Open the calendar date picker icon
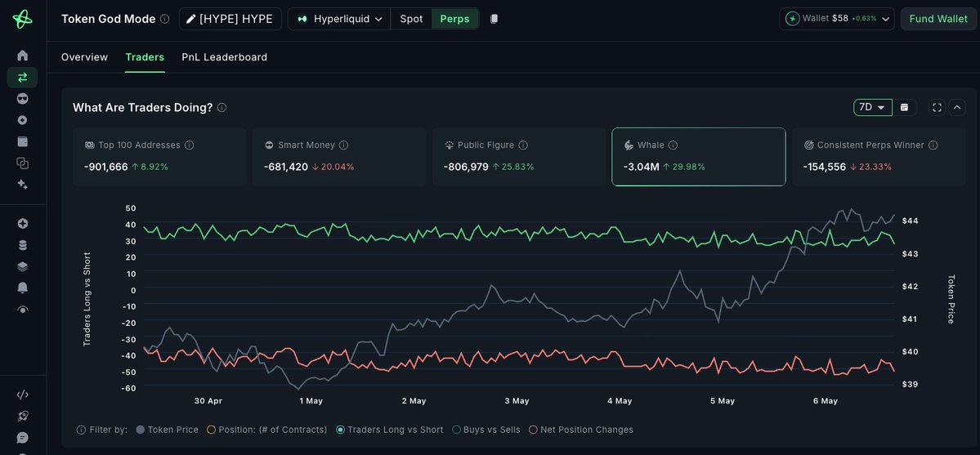 click(x=904, y=108)
